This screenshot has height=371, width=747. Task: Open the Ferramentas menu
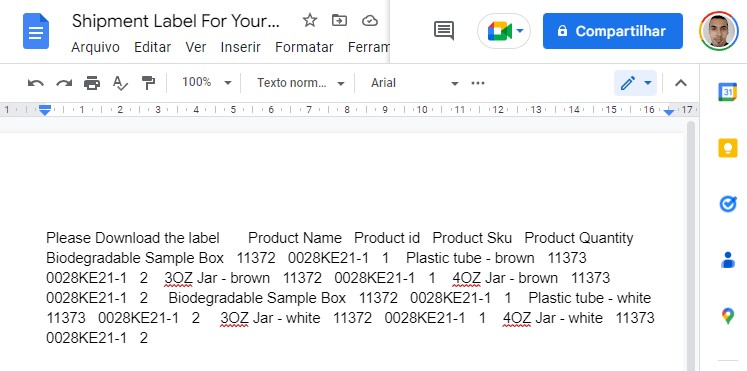pyautogui.click(x=369, y=47)
